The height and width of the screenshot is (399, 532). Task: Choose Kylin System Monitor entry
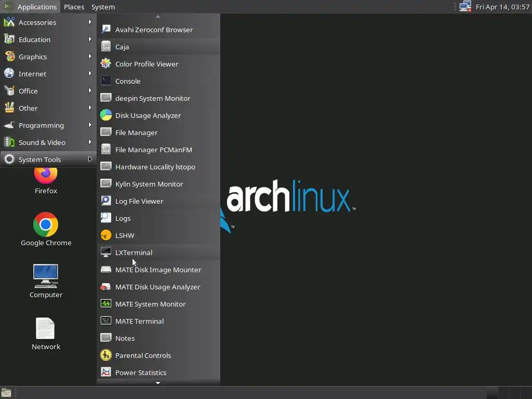point(158,184)
